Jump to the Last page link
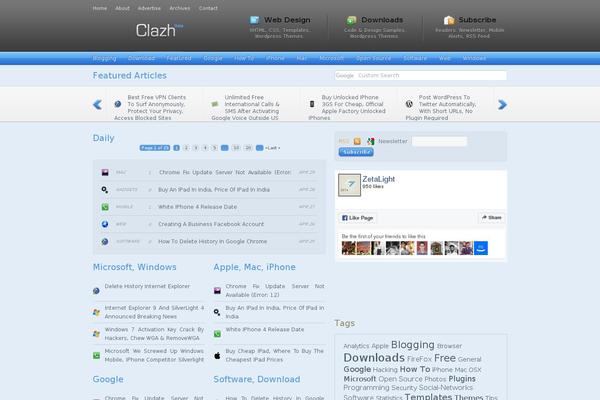This screenshot has width=600, height=400. click(272, 148)
